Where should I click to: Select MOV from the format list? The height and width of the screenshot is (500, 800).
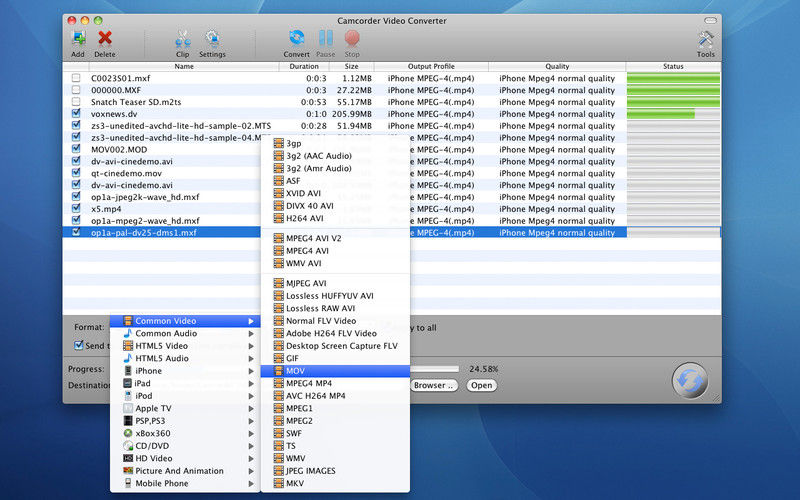[x=335, y=371]
